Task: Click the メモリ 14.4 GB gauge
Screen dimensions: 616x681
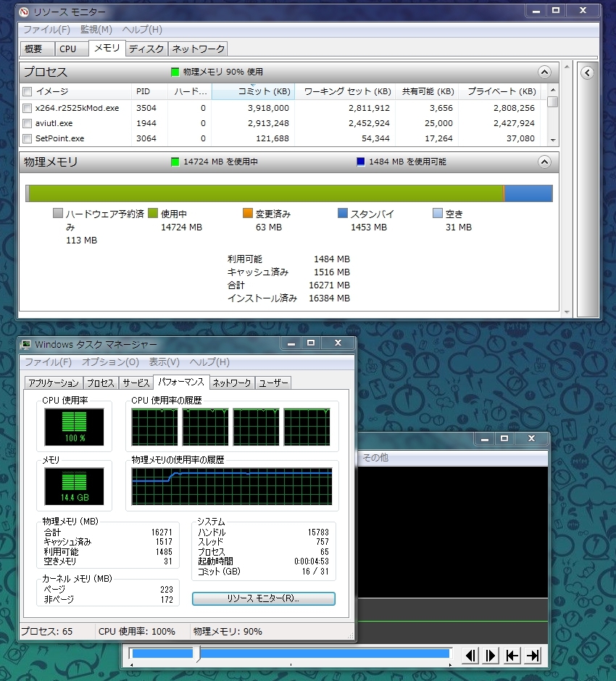Action: 75,486
